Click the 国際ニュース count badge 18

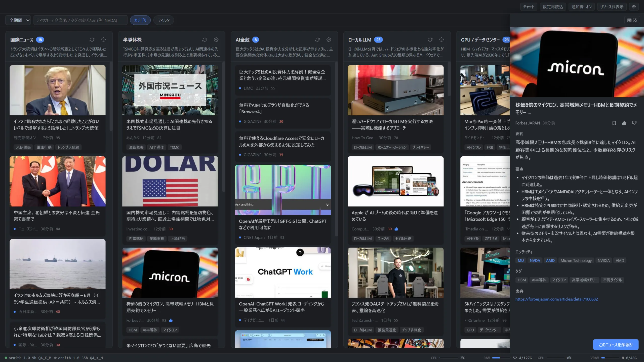pyautogui.click(x=40, y=40)
